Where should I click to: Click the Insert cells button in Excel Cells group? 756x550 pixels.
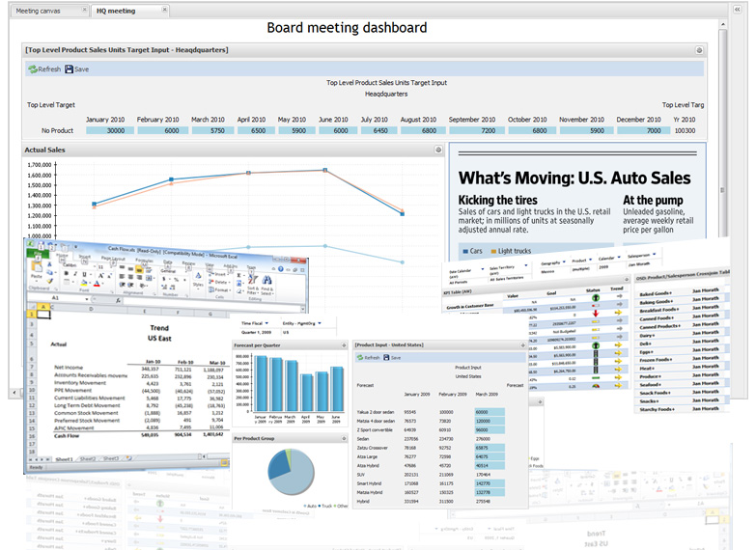217,274
